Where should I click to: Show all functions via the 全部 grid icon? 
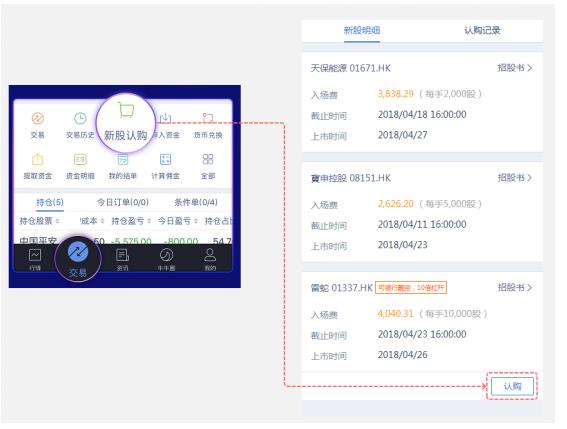click(x=208, y=159)
